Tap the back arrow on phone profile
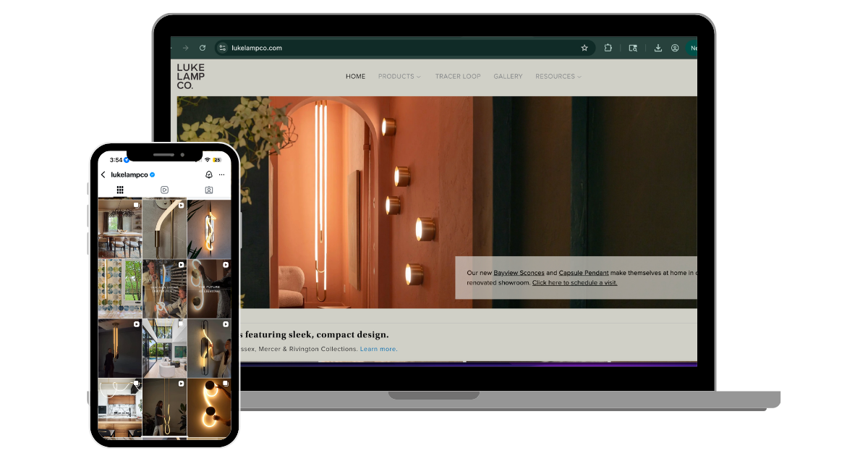Image resolution: width=868 pixels, height=456 pixels. 103,174
